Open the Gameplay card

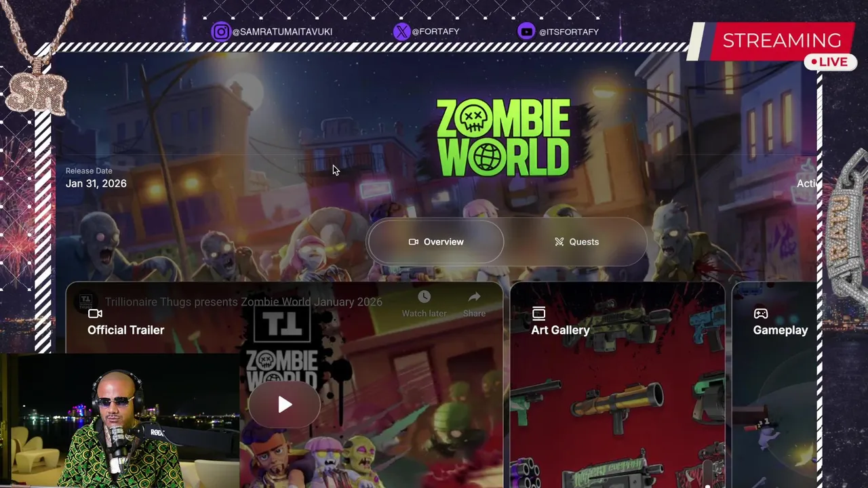coord(774,385)
